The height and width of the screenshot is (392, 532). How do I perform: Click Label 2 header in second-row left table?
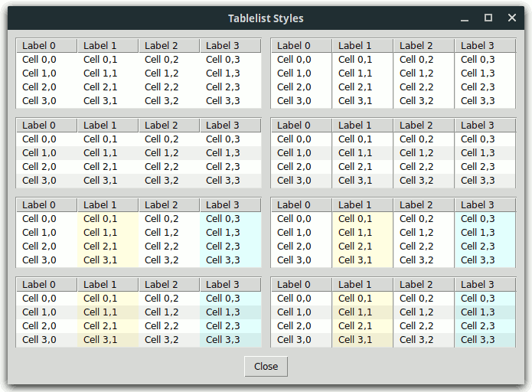(162, 126)
